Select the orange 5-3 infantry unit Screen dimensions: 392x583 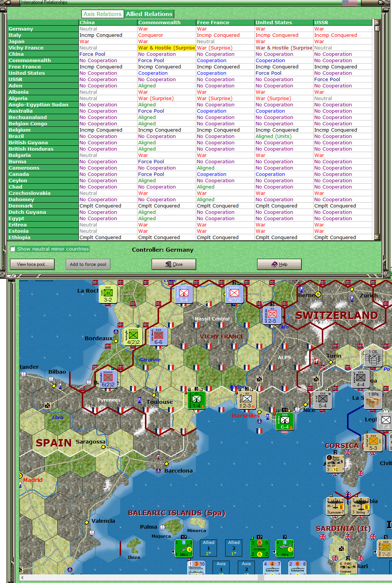[x=373, y=443]
